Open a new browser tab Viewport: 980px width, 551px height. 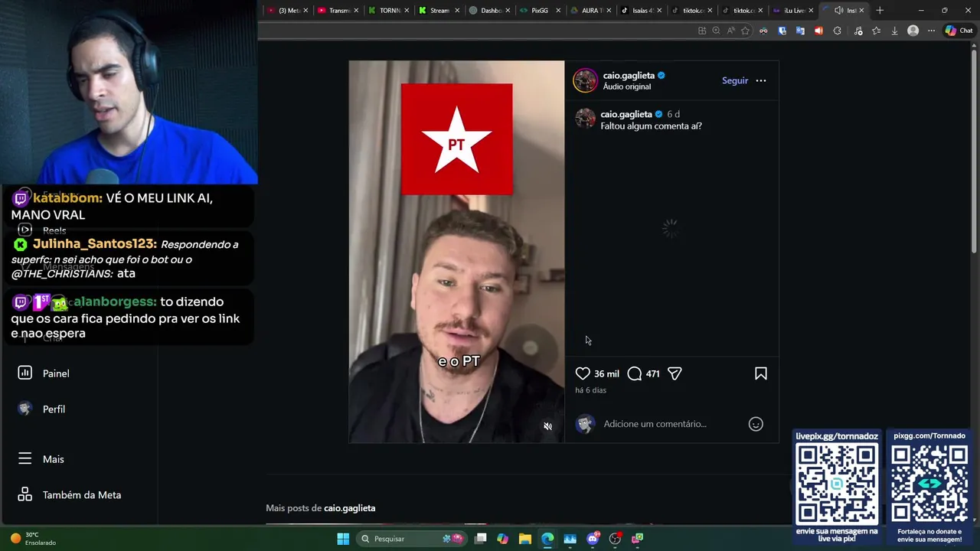click(880, 10)
